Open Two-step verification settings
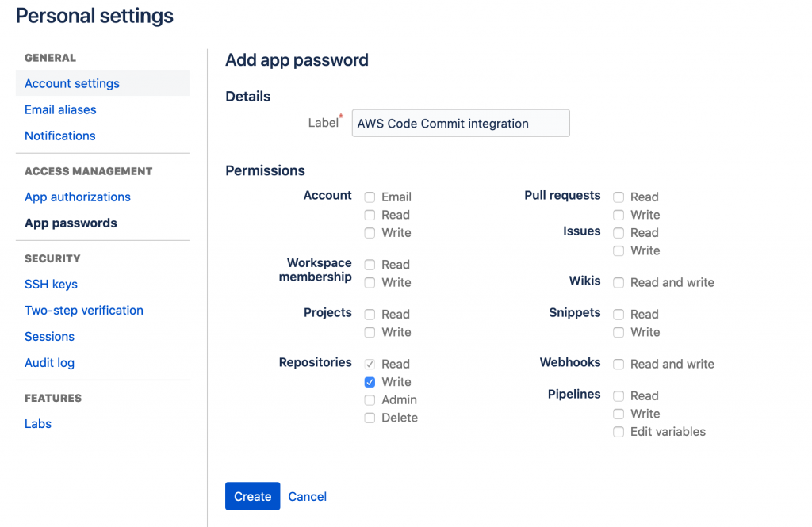This screenshot has width=812, height=527. click(x=84, y=310)
